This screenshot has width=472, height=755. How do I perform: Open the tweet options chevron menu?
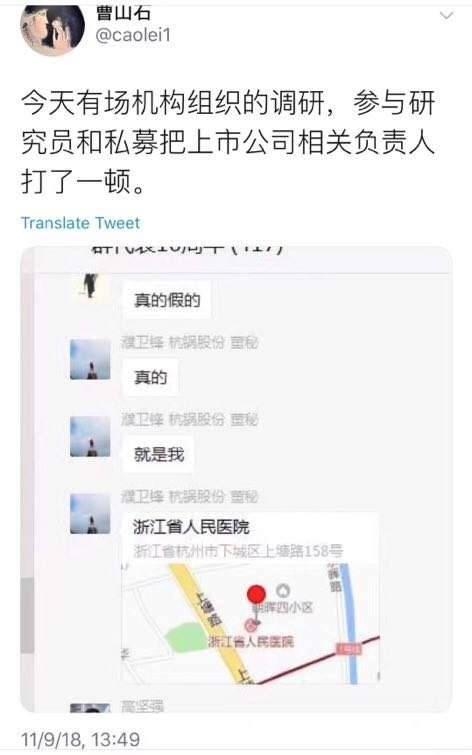(x=446, y=16)
